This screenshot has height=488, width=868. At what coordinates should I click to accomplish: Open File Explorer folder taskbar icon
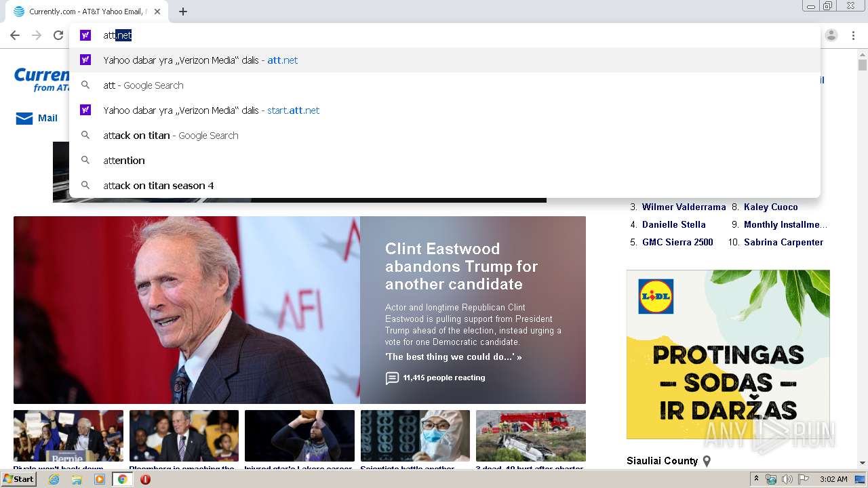click(77, 479)
